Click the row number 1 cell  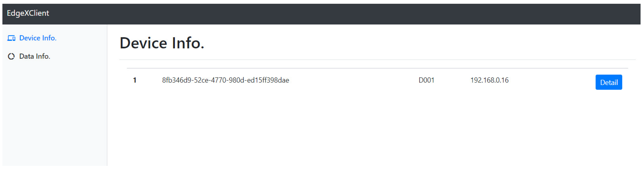click(135, 80)
